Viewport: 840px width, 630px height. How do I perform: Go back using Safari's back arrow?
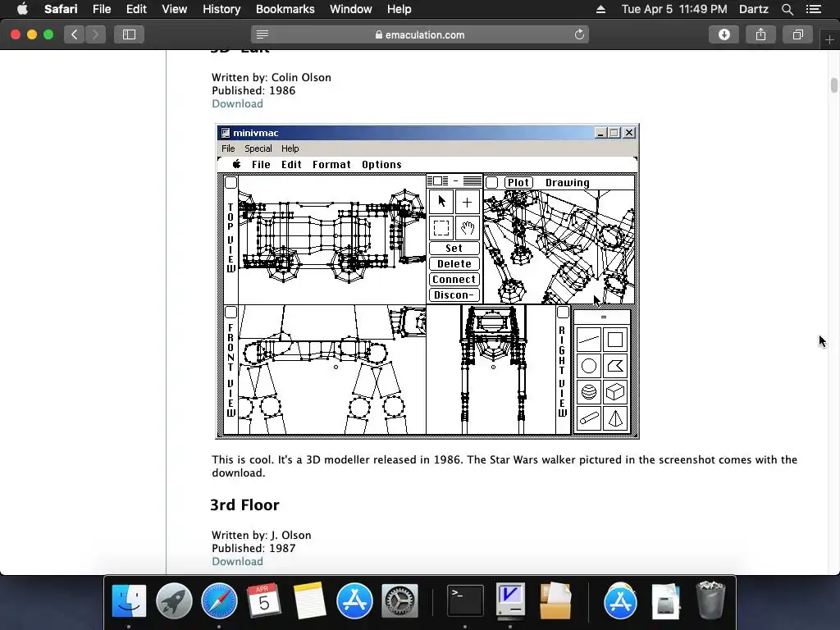pos(75,34)
